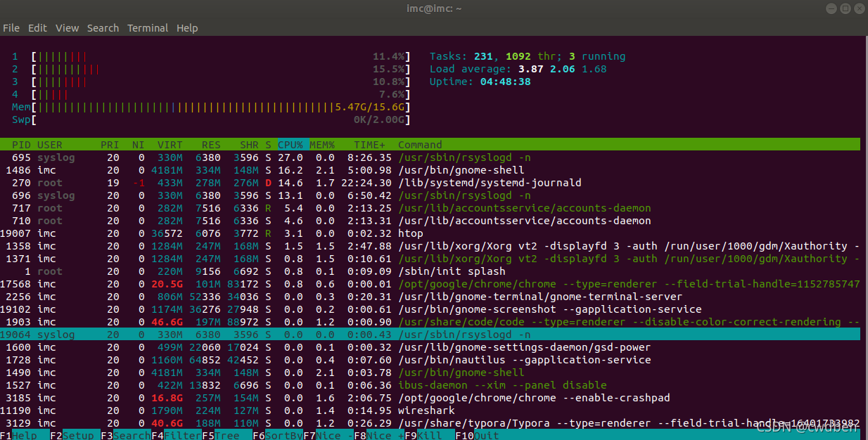This screenshot has height=440, width=868.
Task: Select process row PID 1490
Action: tap(430, 373)
